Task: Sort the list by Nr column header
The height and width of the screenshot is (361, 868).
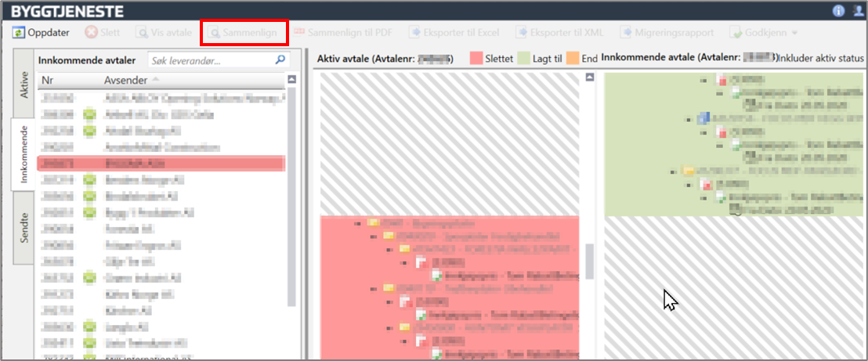Action: (48, 80)
